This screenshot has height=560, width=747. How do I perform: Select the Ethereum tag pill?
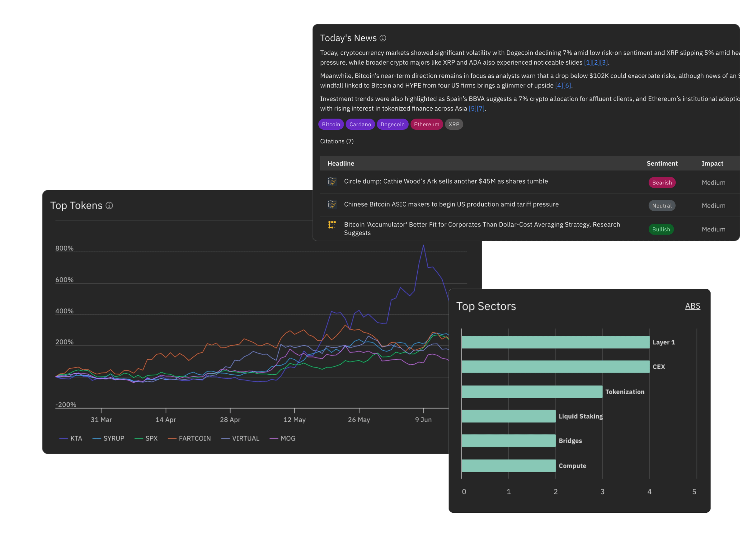click(x=426, y=124)
